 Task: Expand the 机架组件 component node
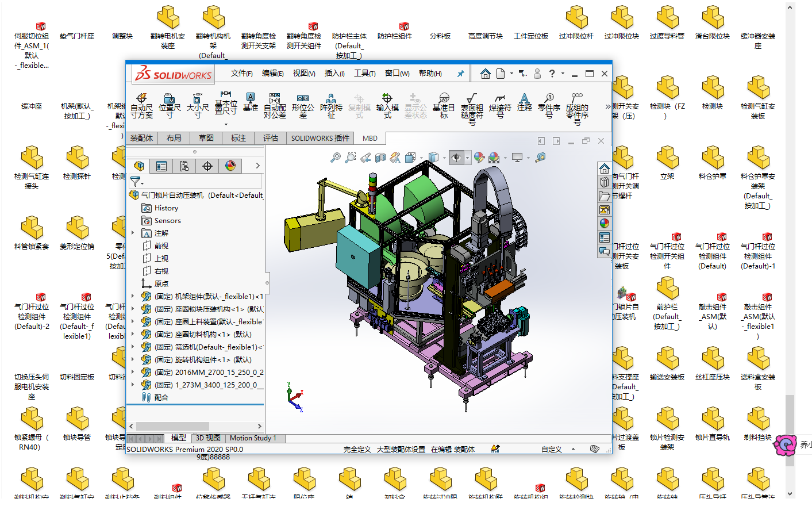point(133,296)
